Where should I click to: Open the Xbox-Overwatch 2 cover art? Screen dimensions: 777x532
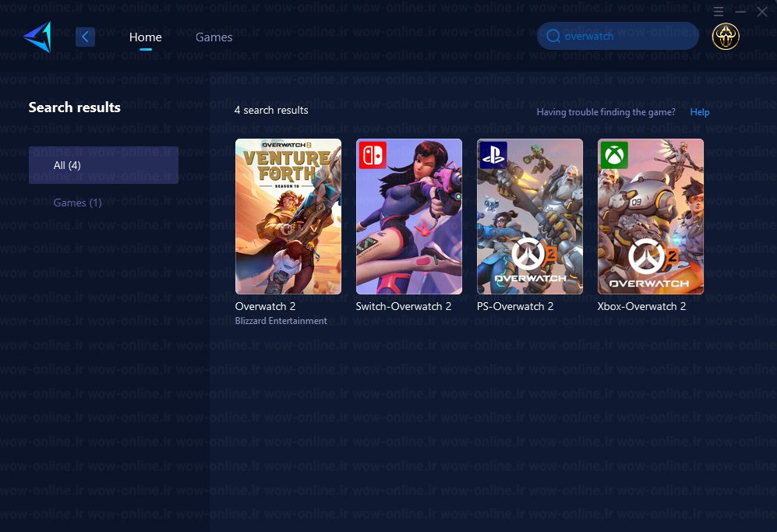pyautogui.click(x=651, y=217)
